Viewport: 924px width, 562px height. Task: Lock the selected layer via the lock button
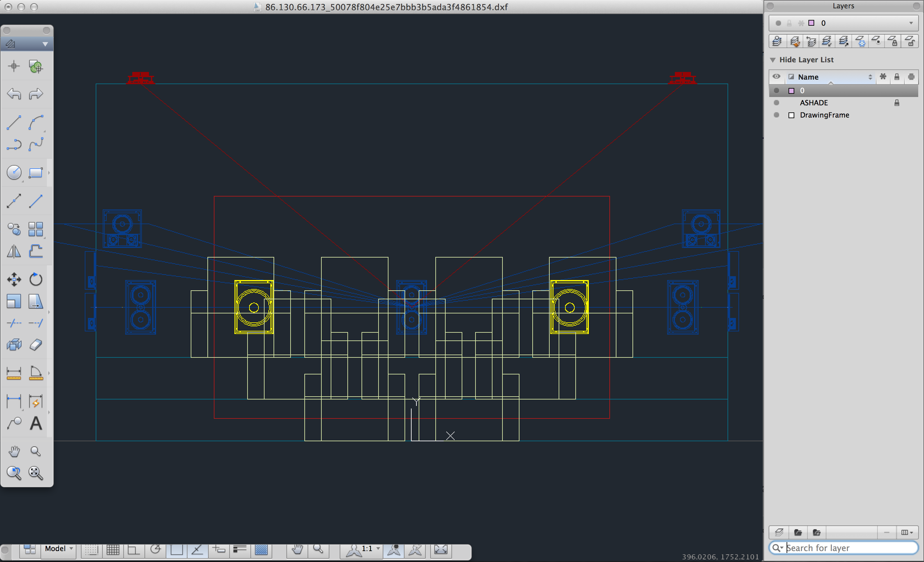(893, 41)
